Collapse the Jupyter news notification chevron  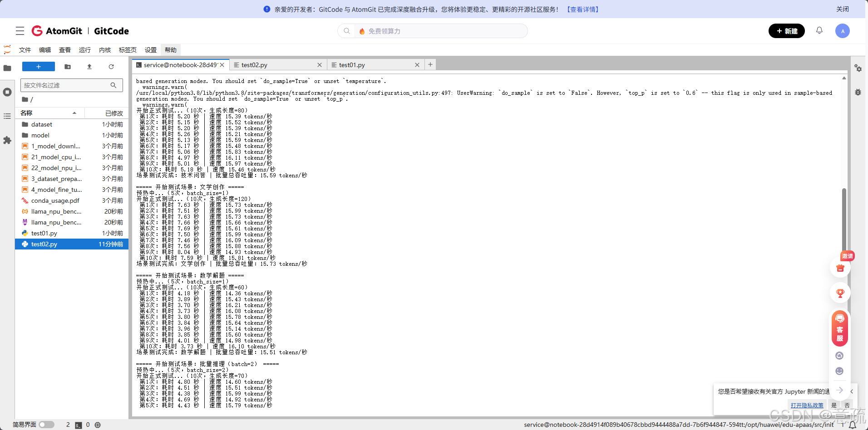point(852,391)
